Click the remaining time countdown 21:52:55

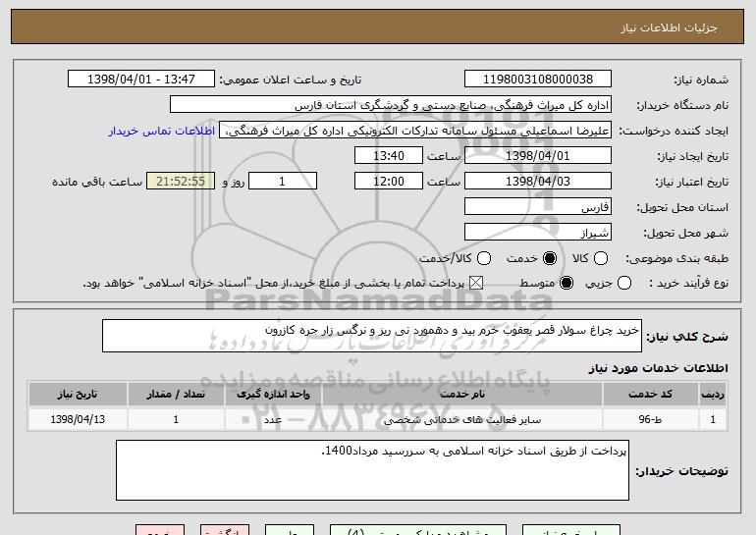click(181, 182)
